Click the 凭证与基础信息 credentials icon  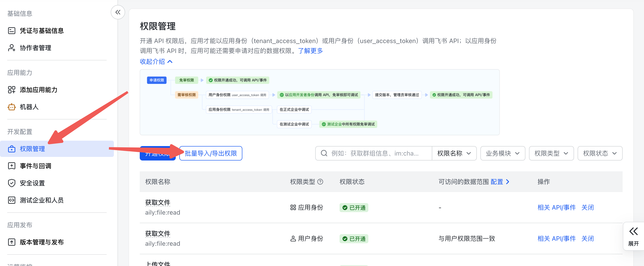coord(11,31)
